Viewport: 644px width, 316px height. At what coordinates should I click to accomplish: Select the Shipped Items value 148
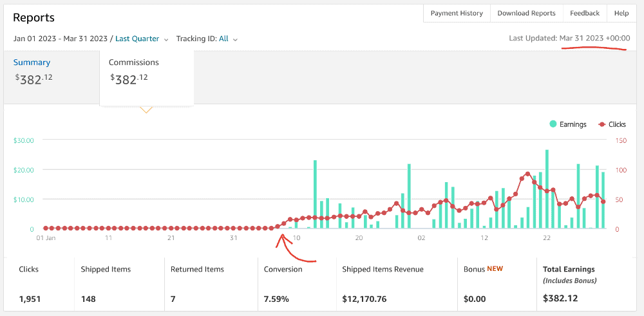tap(88, 299)
